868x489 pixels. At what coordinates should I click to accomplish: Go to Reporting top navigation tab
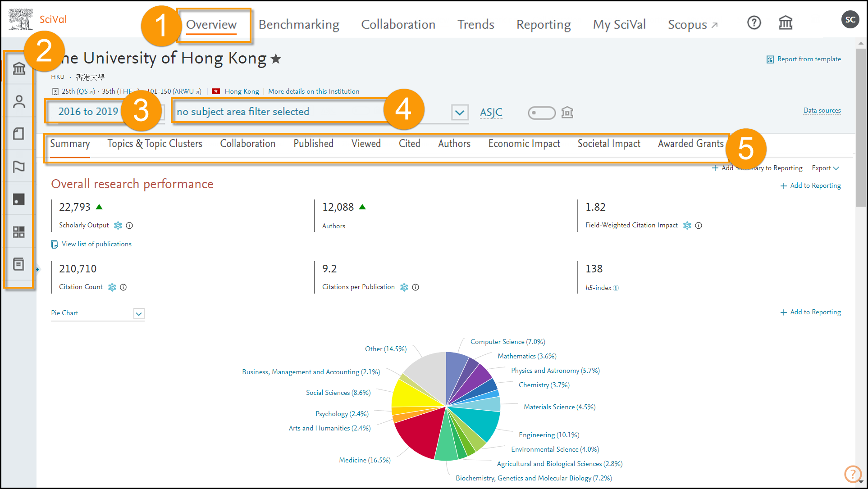(x=544, y=25)
